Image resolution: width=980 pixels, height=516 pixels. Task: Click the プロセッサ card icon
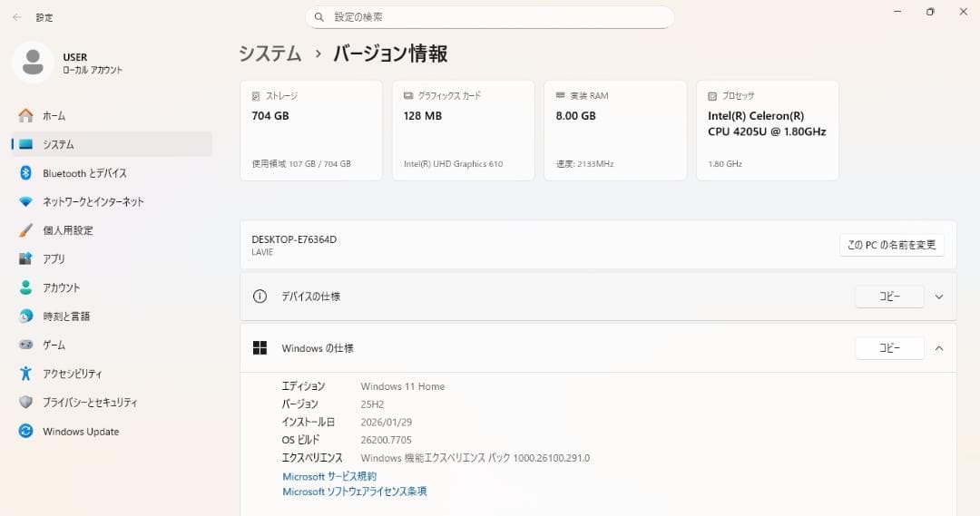tap(712, 96)
